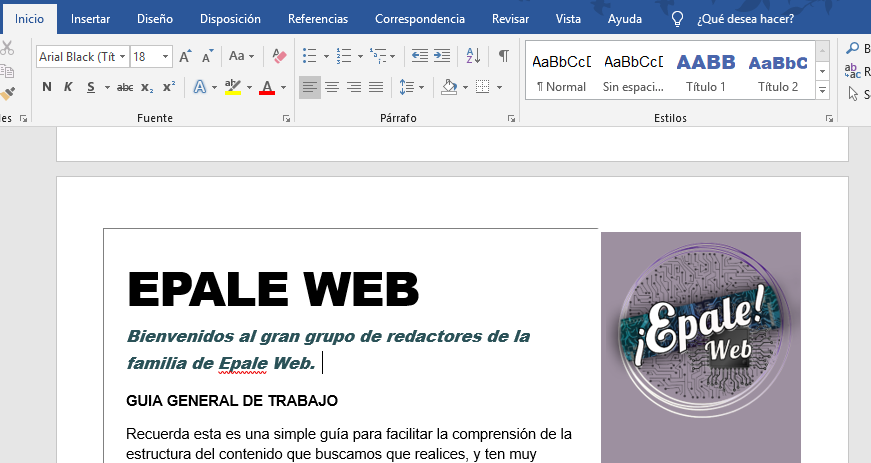Open Fuente dialog launcher

[x=286, y=118]
